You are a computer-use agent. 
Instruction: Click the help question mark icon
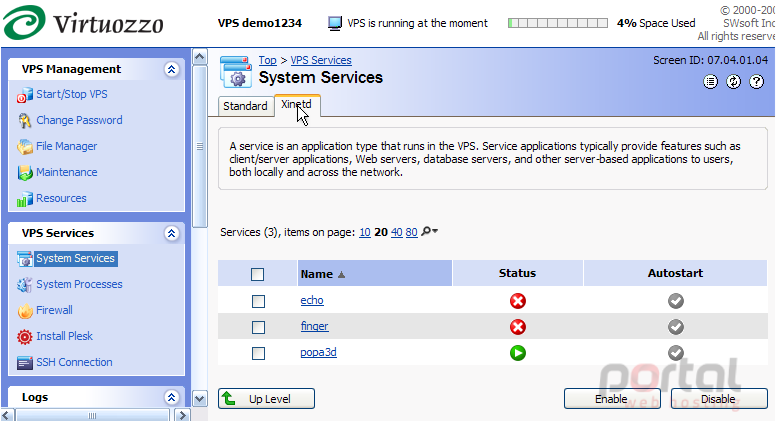757,82
